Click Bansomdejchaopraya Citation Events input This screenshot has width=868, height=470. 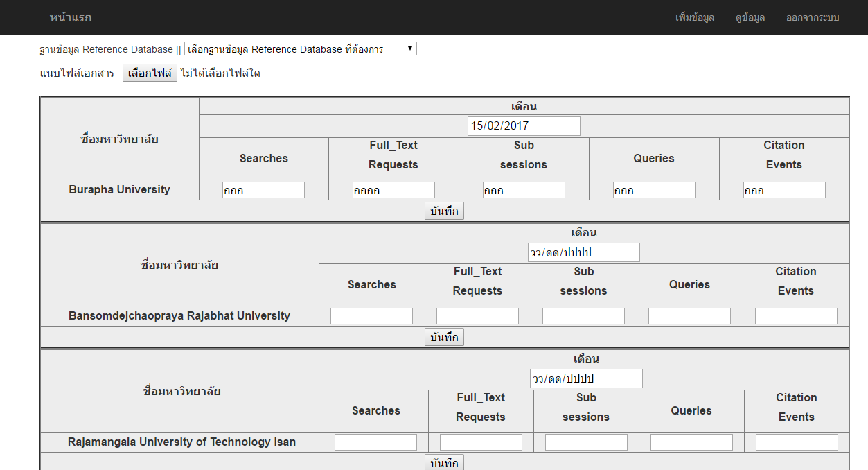796,316
